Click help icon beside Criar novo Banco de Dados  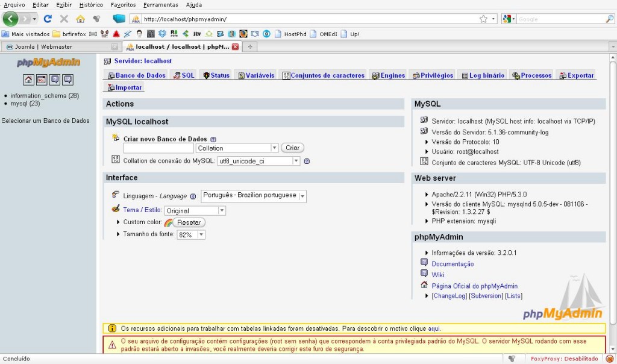point(213,139)
